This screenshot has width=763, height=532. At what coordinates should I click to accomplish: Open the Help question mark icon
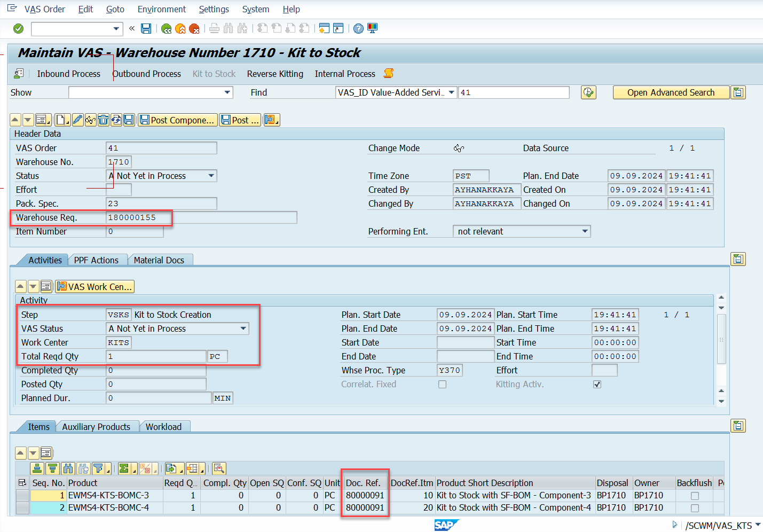(x=358, y=28)
